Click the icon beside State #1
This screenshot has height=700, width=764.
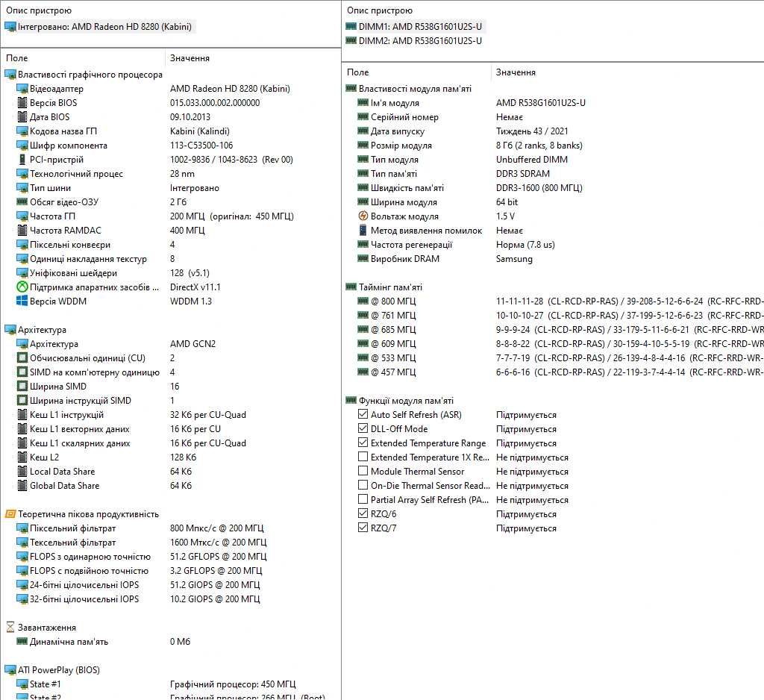(22, 684)
